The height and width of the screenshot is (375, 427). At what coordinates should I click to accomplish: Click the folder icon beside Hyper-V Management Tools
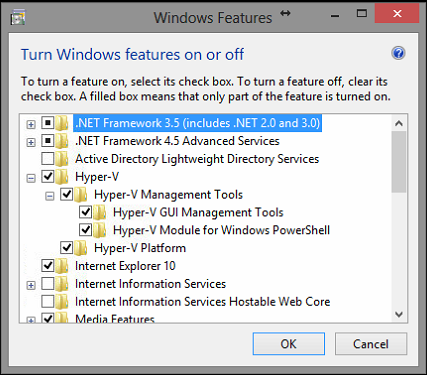click(81, 195)
